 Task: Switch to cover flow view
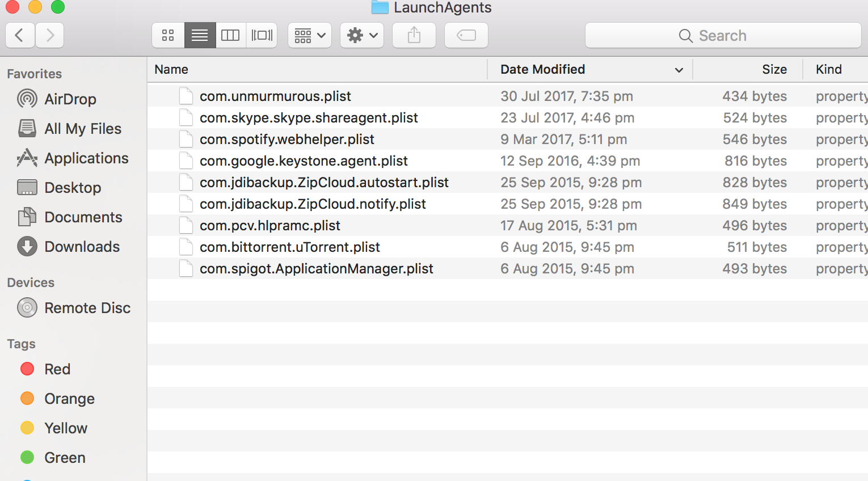click(262, 36)
